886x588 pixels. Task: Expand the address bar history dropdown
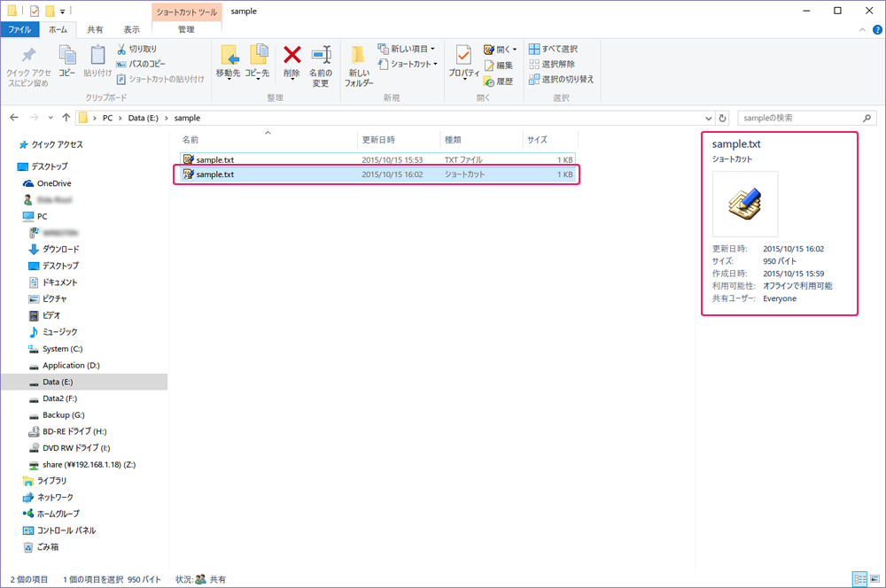(x=709, y=118)
